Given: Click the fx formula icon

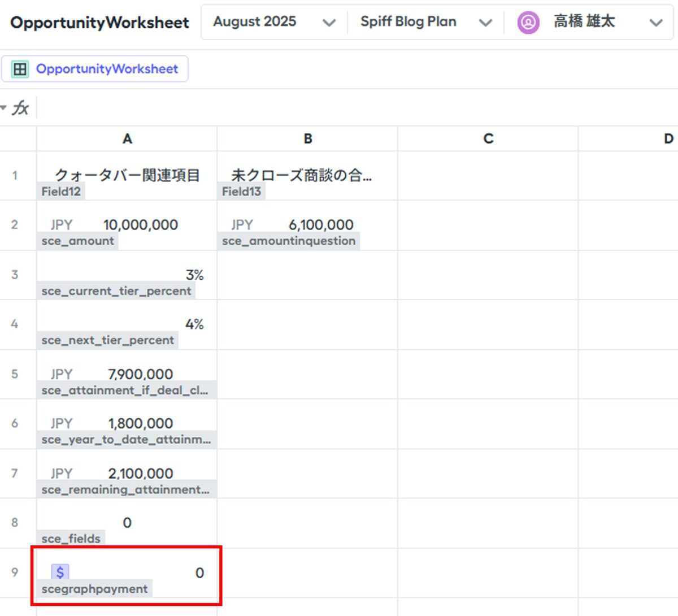Looking at the screenshot, I should 21,107.
